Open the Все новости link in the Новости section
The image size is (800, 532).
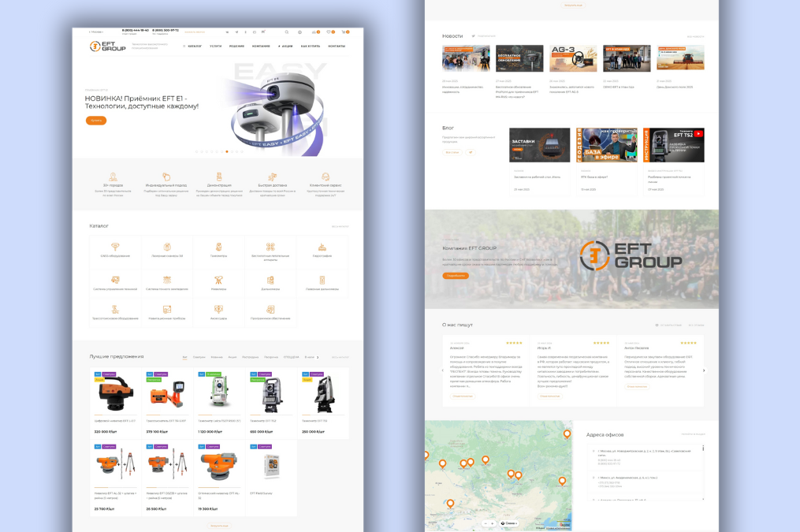695,37
